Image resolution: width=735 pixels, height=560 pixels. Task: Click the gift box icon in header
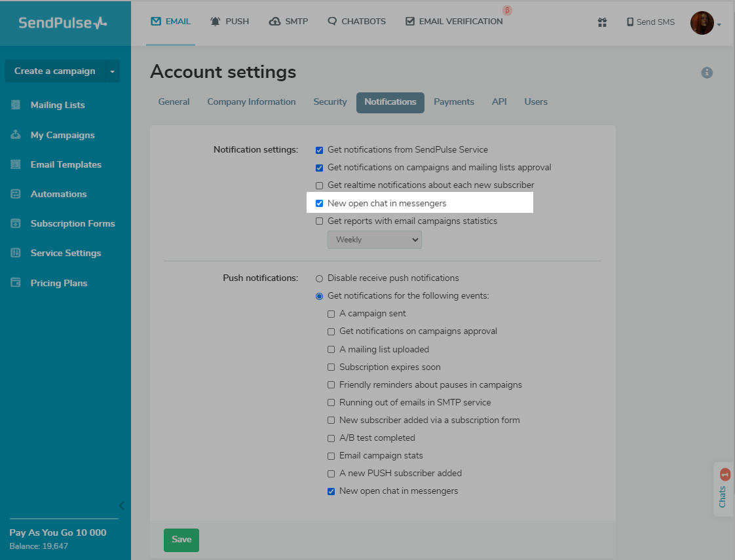click(603, 22)
